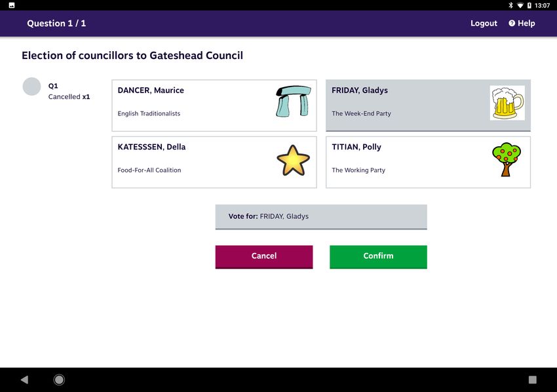Click the grey Q1 status circle
Image resolution: width=557 pixels, height=392 pixels.
point(31,87)
